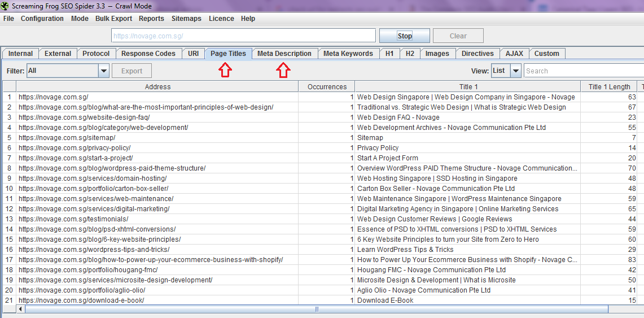The height and width of the screenshot is (318, 644).
Task: Sort by the Title 1 Length column header
Action: coord(610,86)
